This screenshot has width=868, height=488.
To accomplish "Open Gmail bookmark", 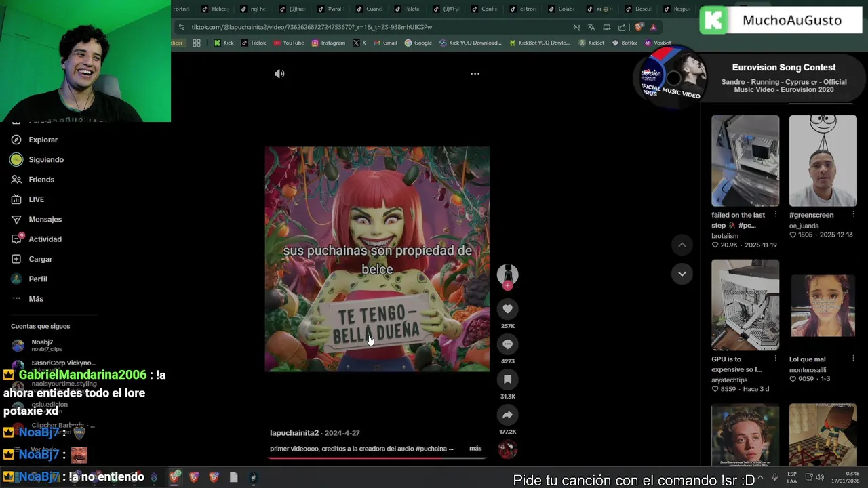I will [x=385, y=43].
